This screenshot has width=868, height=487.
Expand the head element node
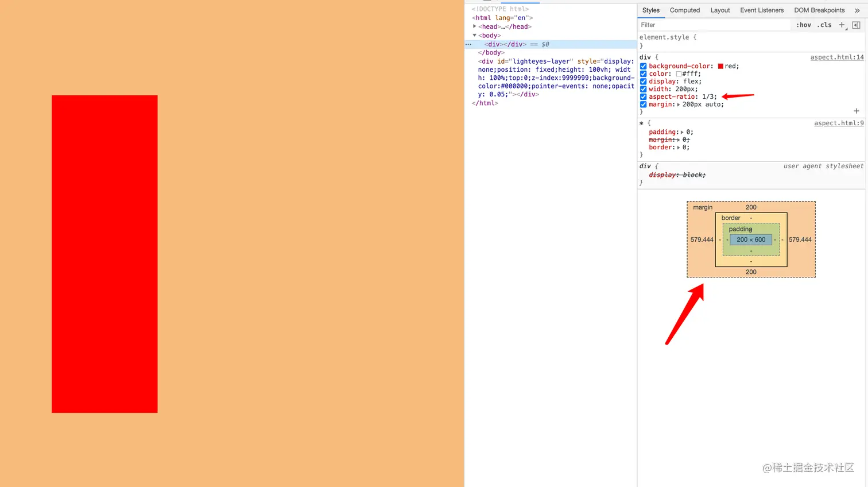[474, 26]
